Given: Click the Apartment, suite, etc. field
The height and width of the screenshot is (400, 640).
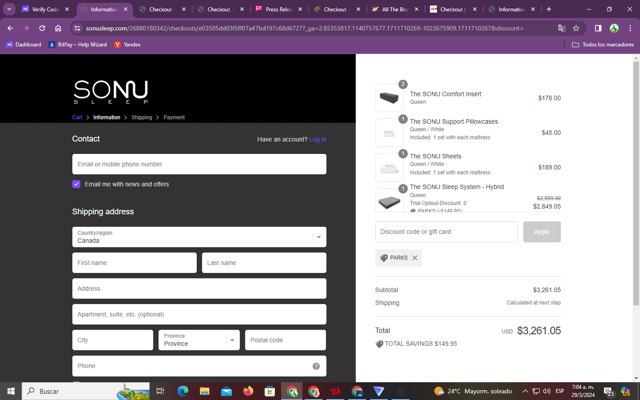Looking at the screenshot, I should coord(199,314).
